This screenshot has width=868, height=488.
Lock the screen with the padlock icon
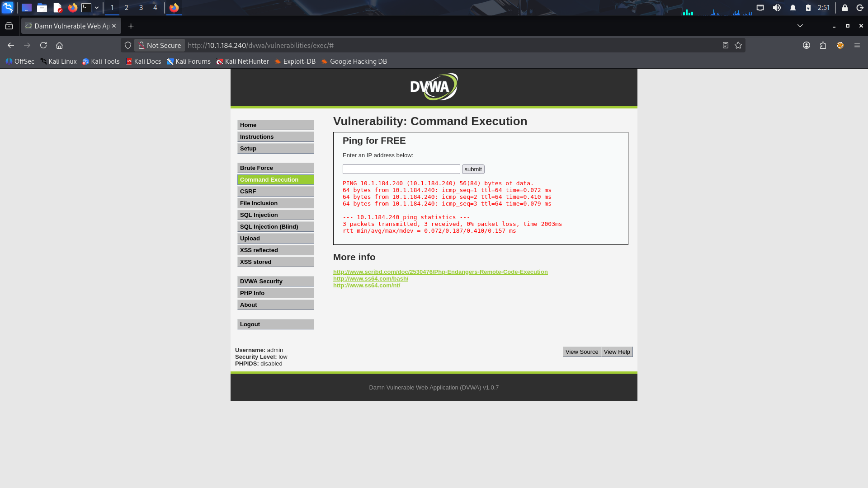click(845, 8)
